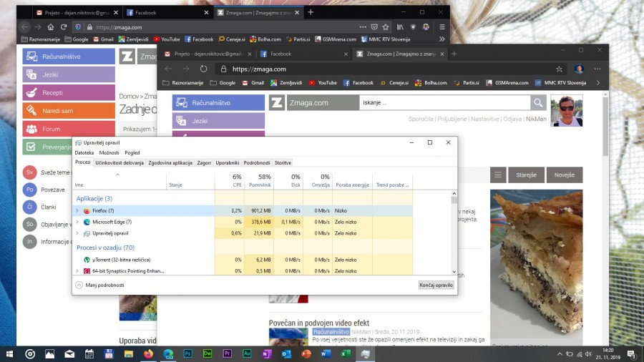This screenshot has width=644, height=362.
Task: Switch to the Zagon tab in Task Manager
Action: pyautogui.click(x=204, y=163)
